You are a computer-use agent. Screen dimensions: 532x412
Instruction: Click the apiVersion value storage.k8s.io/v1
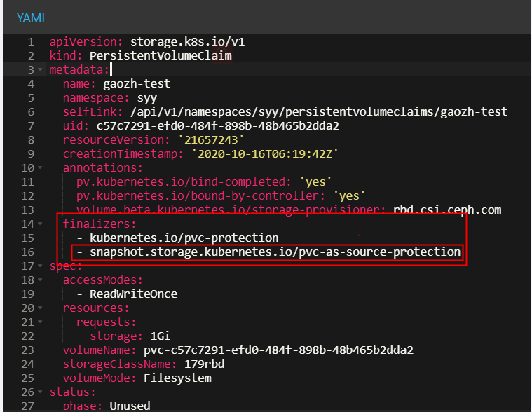[x=187, y=42]
